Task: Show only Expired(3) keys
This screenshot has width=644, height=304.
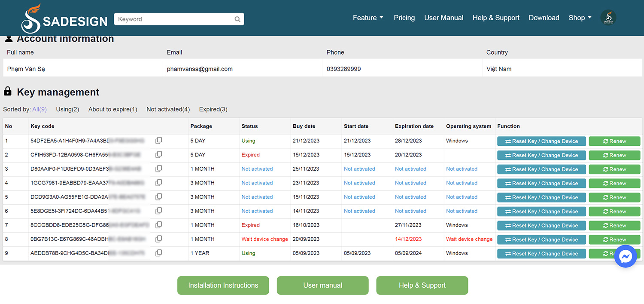Action: (213, 109)
